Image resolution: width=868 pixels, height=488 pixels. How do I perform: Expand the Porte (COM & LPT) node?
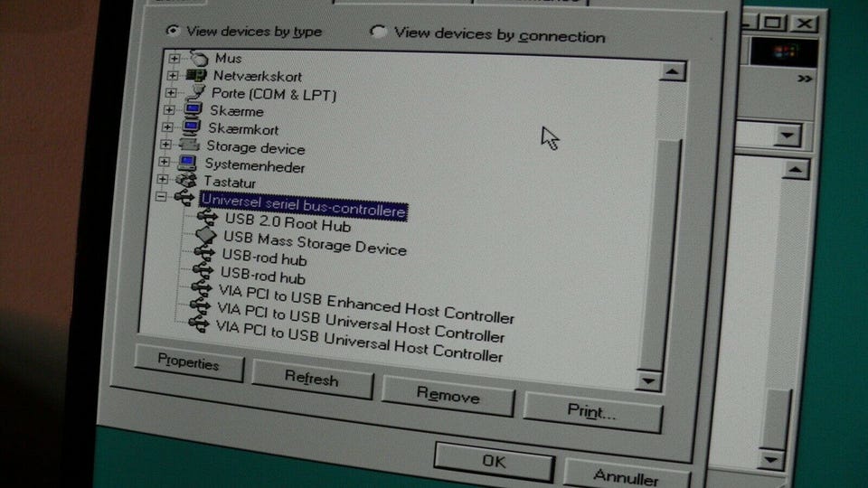[171, 92]
